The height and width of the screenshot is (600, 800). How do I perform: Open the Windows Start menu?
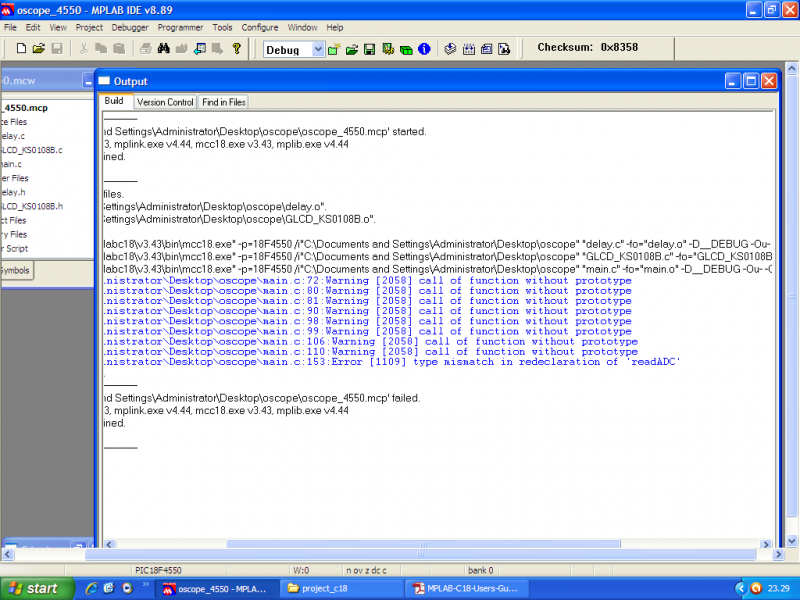tap(37, 589)
